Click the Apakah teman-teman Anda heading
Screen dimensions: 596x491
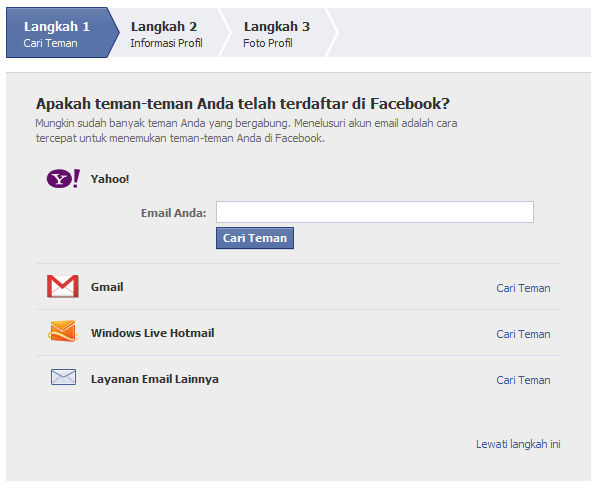[243, 103]
